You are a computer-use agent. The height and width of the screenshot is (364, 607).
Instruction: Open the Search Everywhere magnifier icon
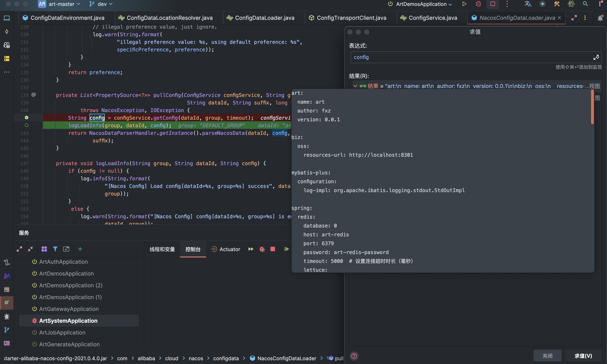coord(585,4)
